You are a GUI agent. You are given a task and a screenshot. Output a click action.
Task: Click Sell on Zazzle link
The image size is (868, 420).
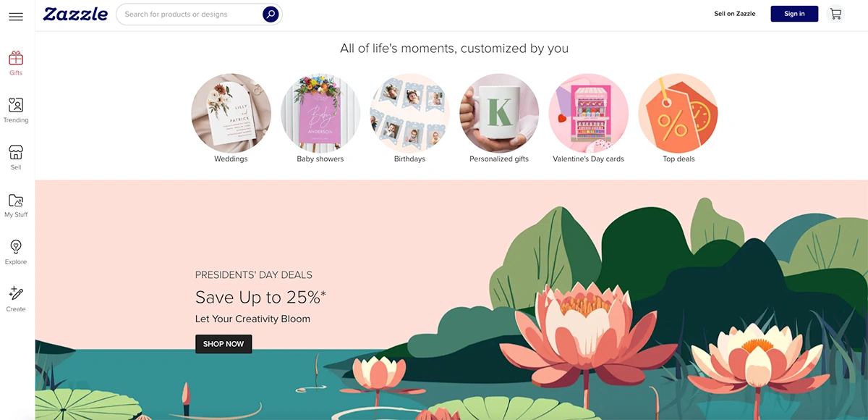(735, 14)
